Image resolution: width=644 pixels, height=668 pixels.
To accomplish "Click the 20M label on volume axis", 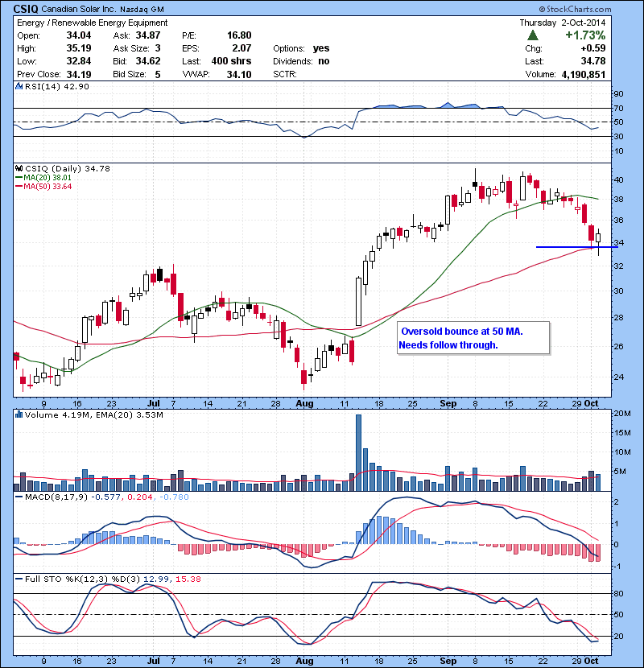I will tap(621, 413).
